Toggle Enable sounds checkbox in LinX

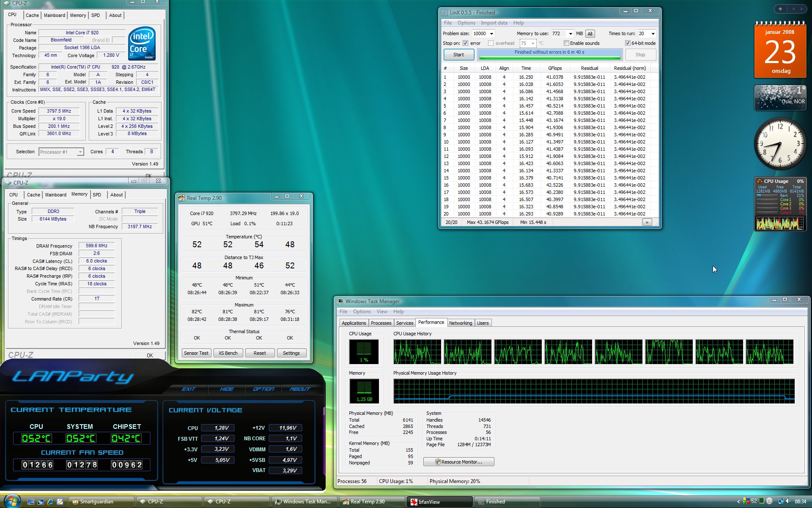point(566,43)
